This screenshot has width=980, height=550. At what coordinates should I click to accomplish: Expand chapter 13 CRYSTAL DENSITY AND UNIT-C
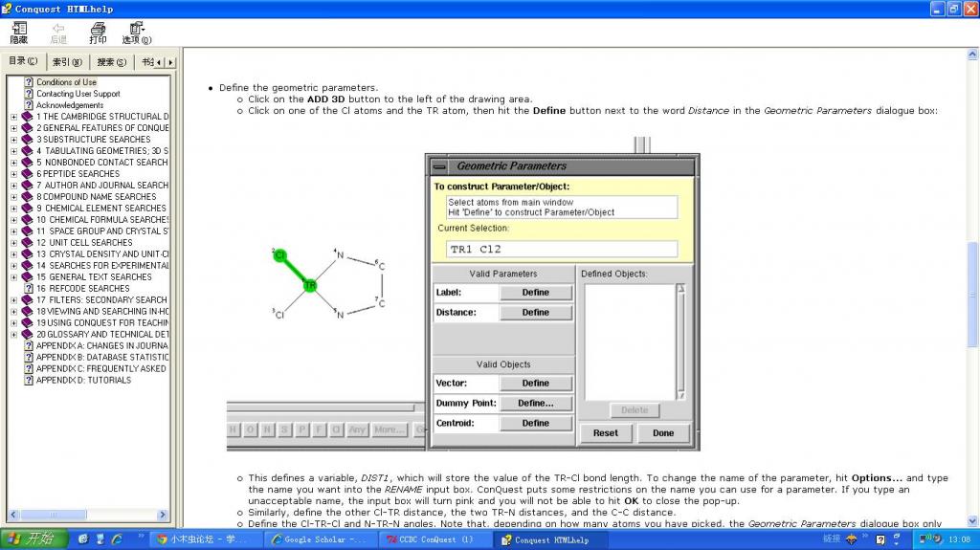pyautogui.click(x=13, y=253)
